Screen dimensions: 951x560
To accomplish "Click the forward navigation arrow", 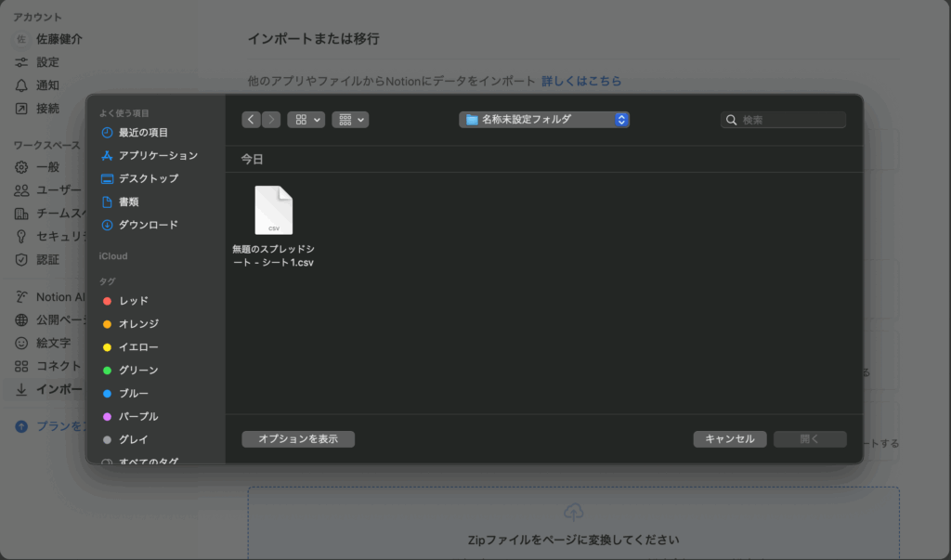I will click(x=271, y=120).
